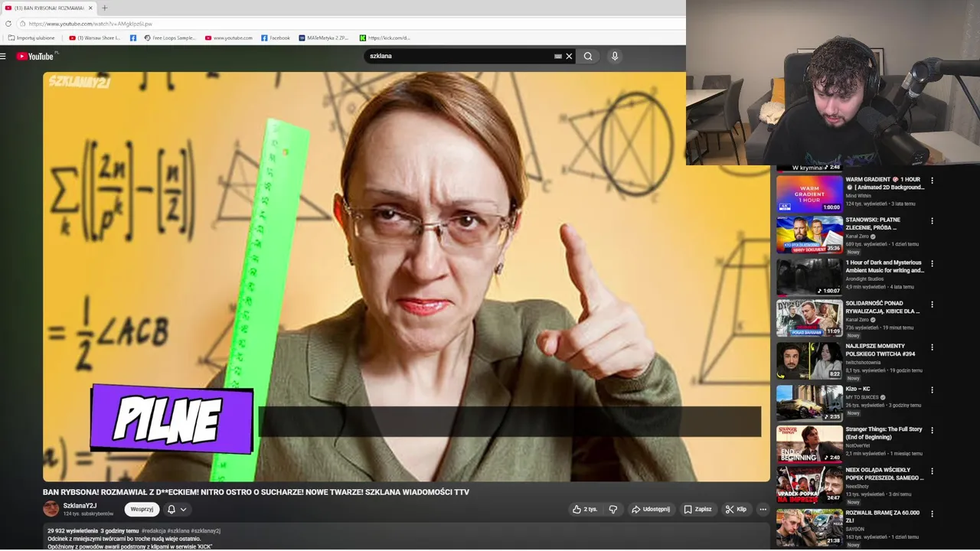
Task: Open options menu for NEEX OGLĄDA video
Action: coord(932,471)
